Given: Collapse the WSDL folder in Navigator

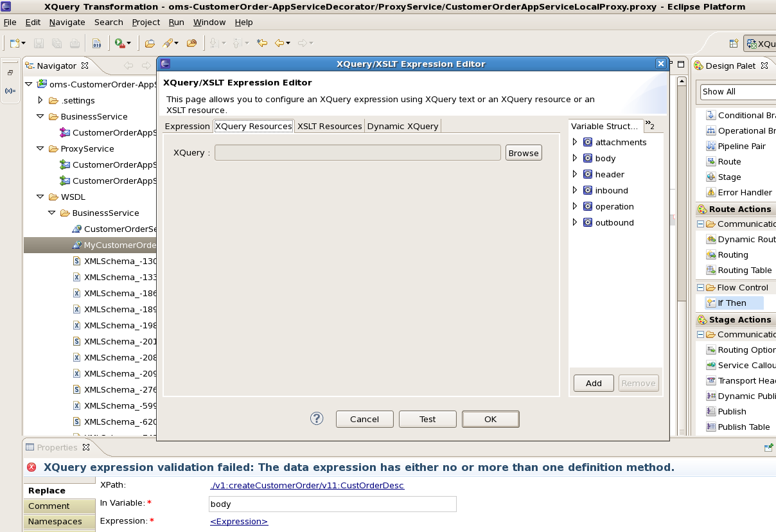Looking at the screenshot, I should (40, 197).
